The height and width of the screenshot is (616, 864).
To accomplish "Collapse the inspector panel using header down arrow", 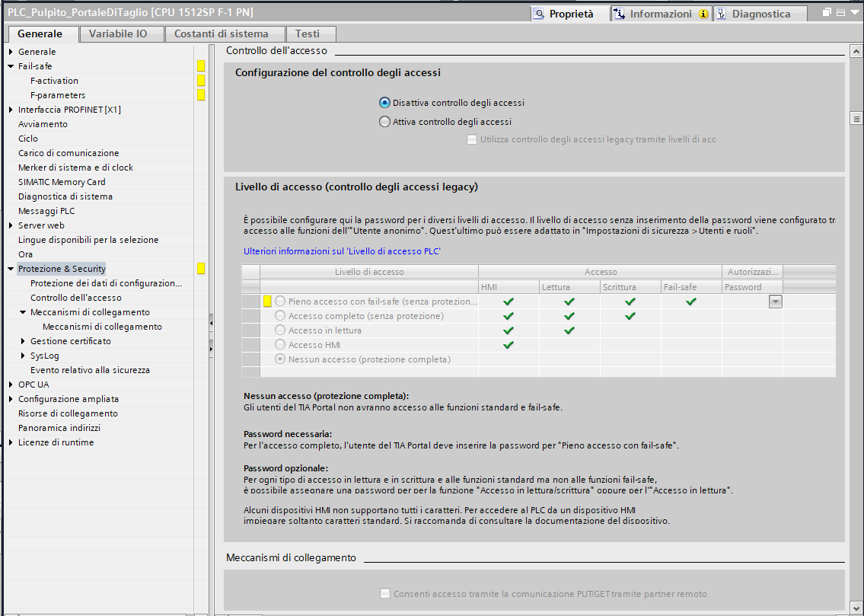I will [x=854, y=13].
